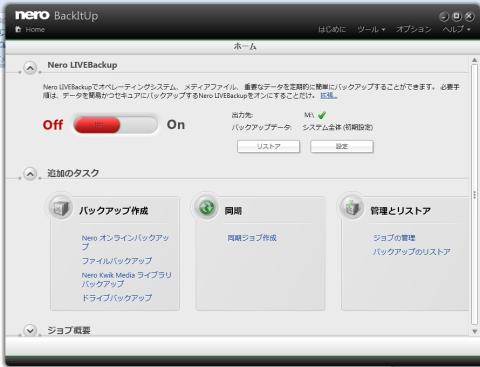Click the 管理とリストア heading
480x367 pixels.
click(401, 211)
